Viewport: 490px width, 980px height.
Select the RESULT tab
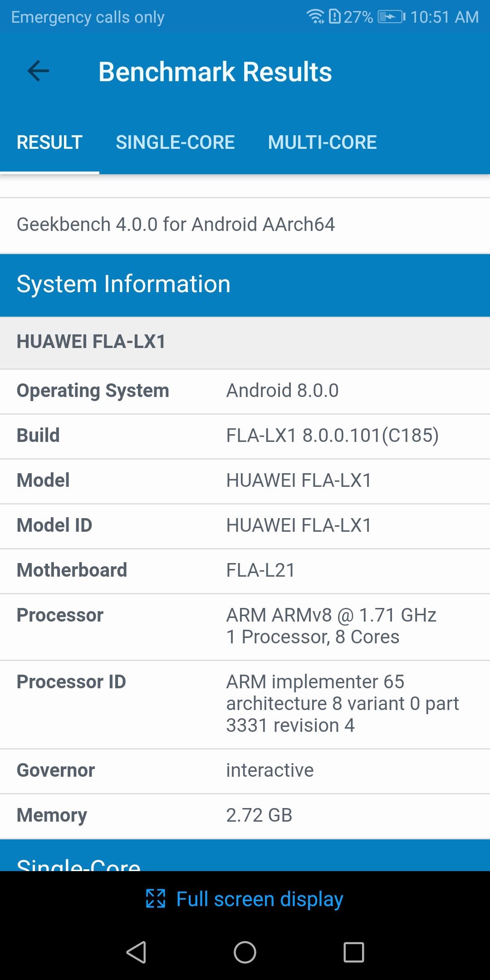click(x=49, y=142)
